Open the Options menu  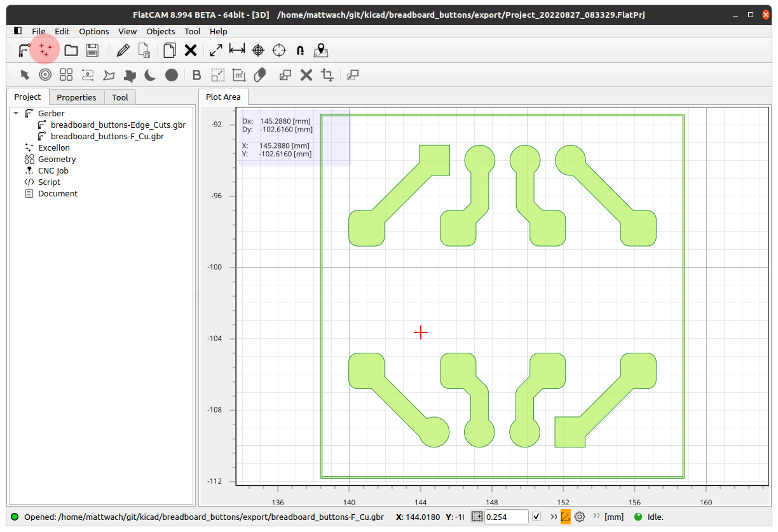click(94, 31)
